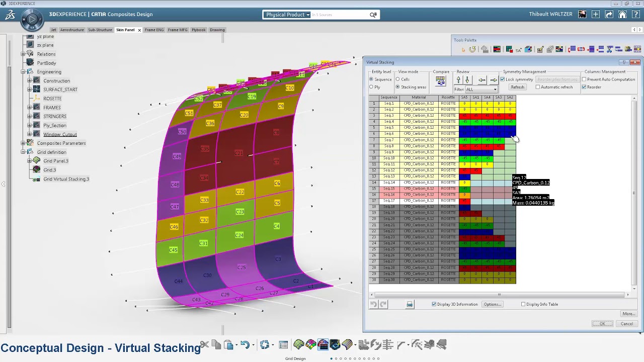Select the Cells view mode radio
This screenshot has width=644, height=362.
tap(397, 79)
